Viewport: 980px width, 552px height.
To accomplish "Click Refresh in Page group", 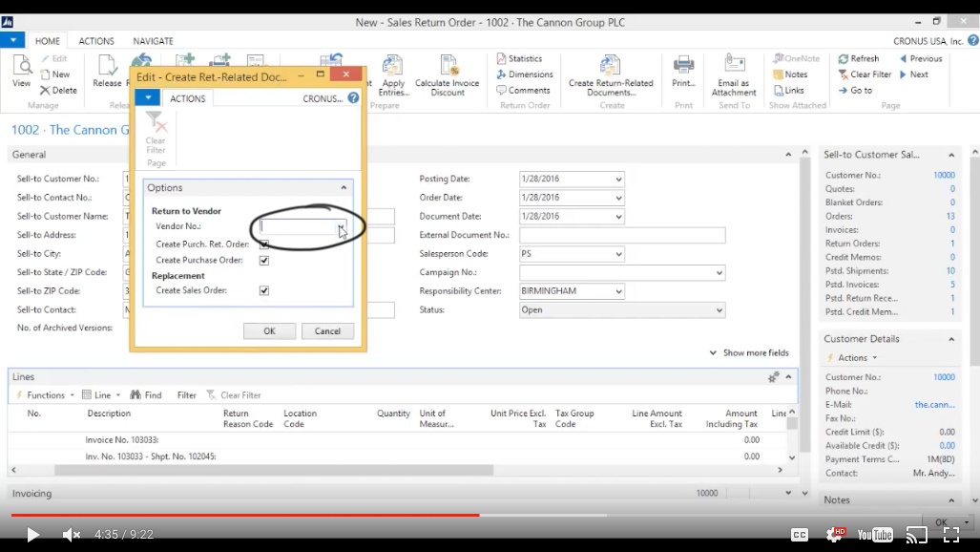I will click(859, 58).
